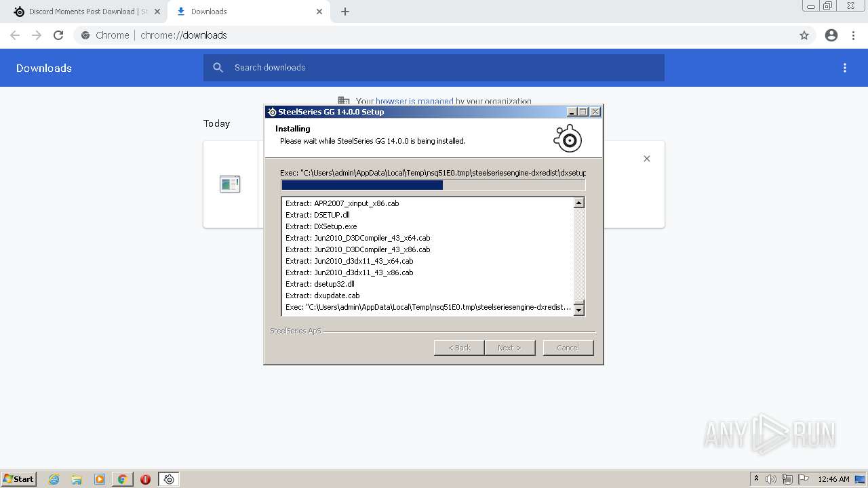Select the 'Jun2010_D3DCompiler_43_x64.cab' log line
868x488 pixels.
[x=357, y=238]
